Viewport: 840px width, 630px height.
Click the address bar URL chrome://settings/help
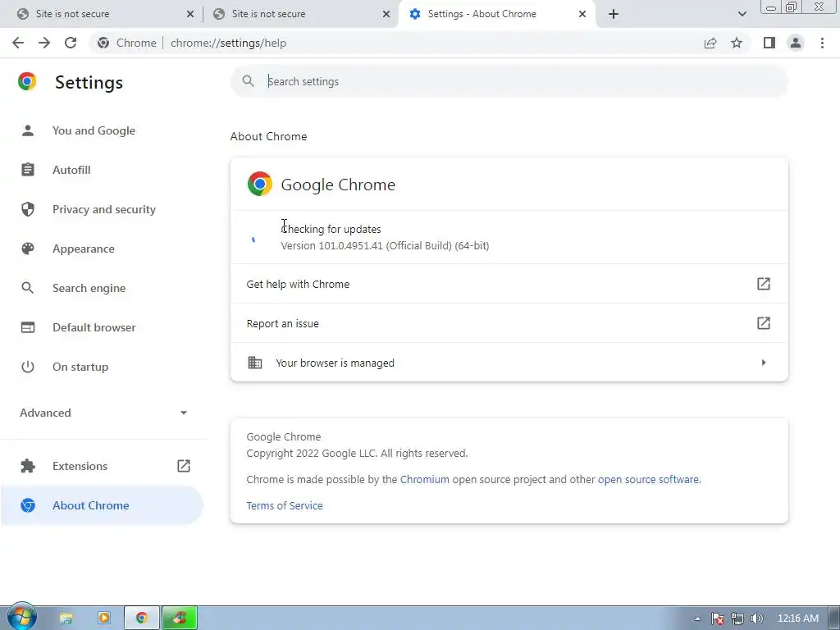229,43
